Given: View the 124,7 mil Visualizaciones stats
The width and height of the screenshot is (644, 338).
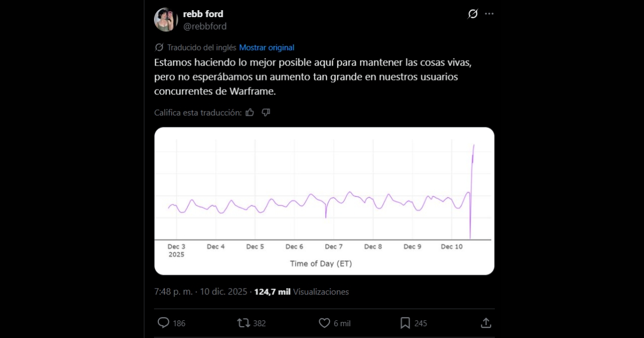Looking at the screenshot, I should pos(302,292).
